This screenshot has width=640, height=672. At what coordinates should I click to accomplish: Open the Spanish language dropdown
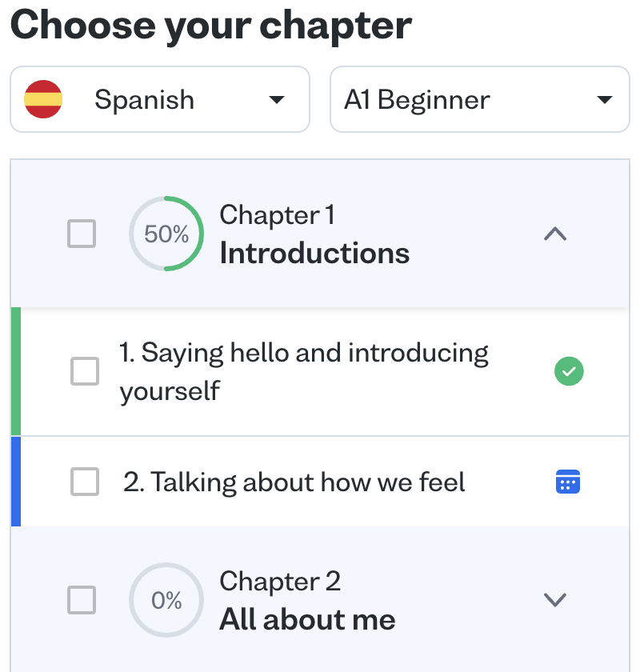click(160, 99)
